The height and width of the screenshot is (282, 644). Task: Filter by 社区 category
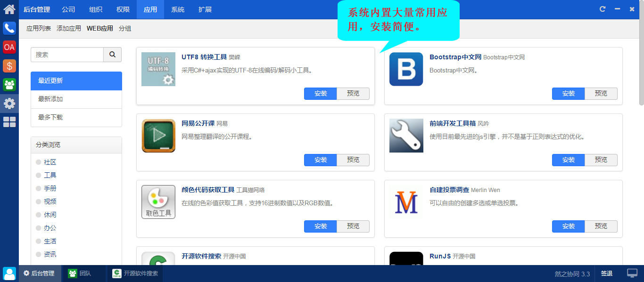pyautogui.click(x=50, y=162)
